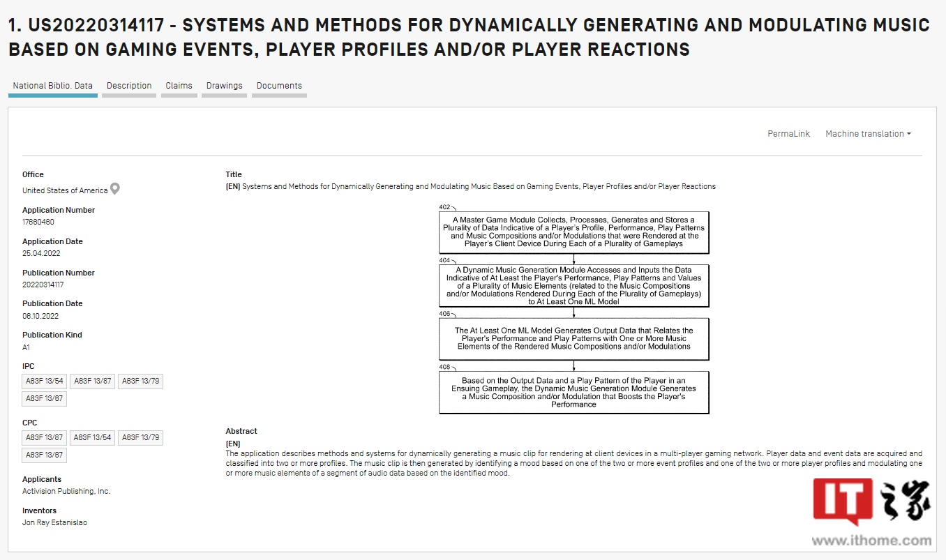
Task: Click publication number 20220314117
Action: pyautogui.click(x=43, y=285)
